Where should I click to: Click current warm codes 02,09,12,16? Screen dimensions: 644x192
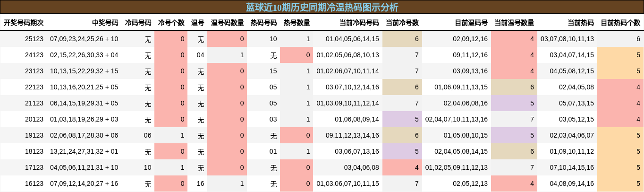470,39
